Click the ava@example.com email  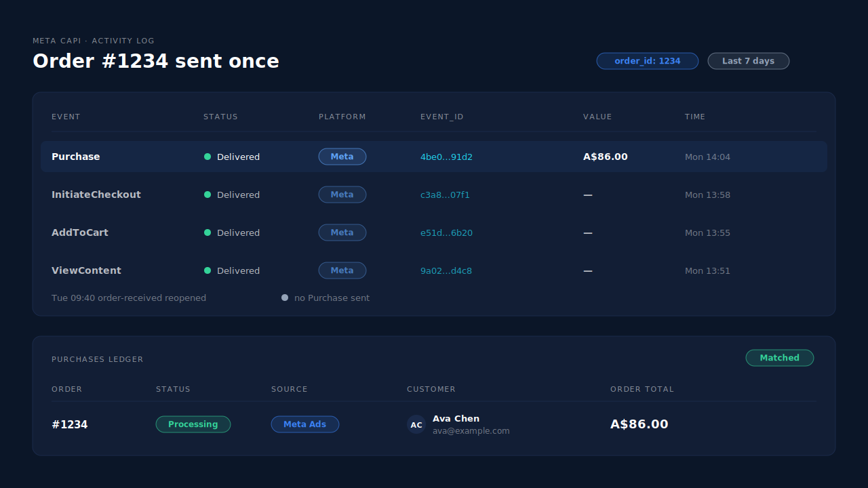pyautogui.click(x=471, y=430)
